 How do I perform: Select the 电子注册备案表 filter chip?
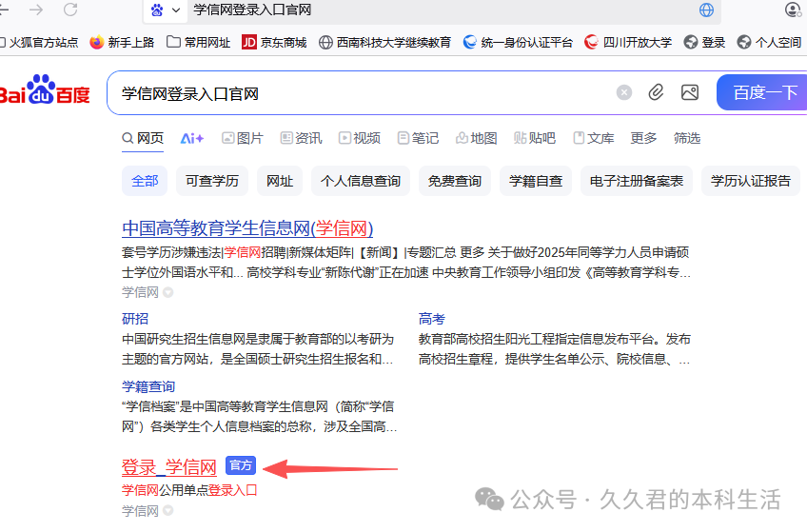(x=636, y=181)
